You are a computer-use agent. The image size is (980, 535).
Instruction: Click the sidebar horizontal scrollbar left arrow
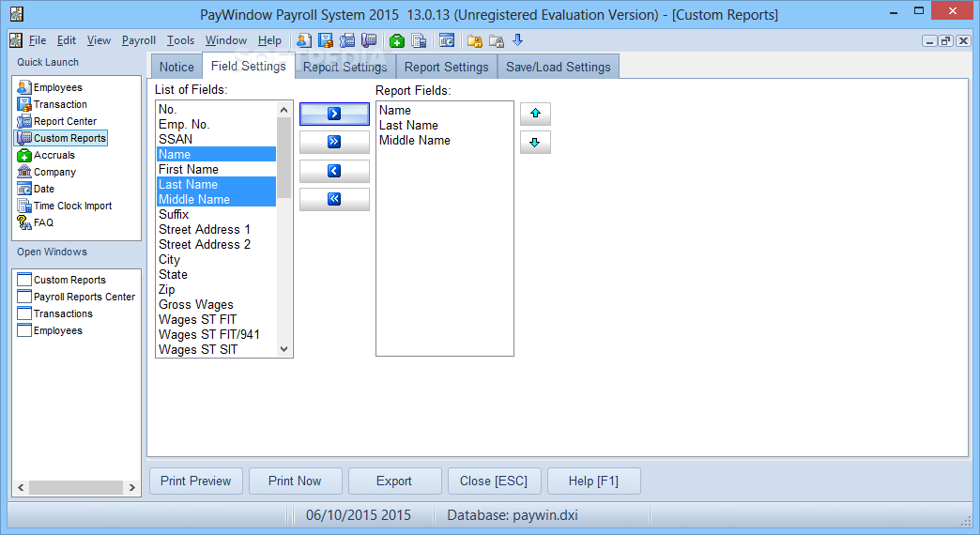[22, 487]
